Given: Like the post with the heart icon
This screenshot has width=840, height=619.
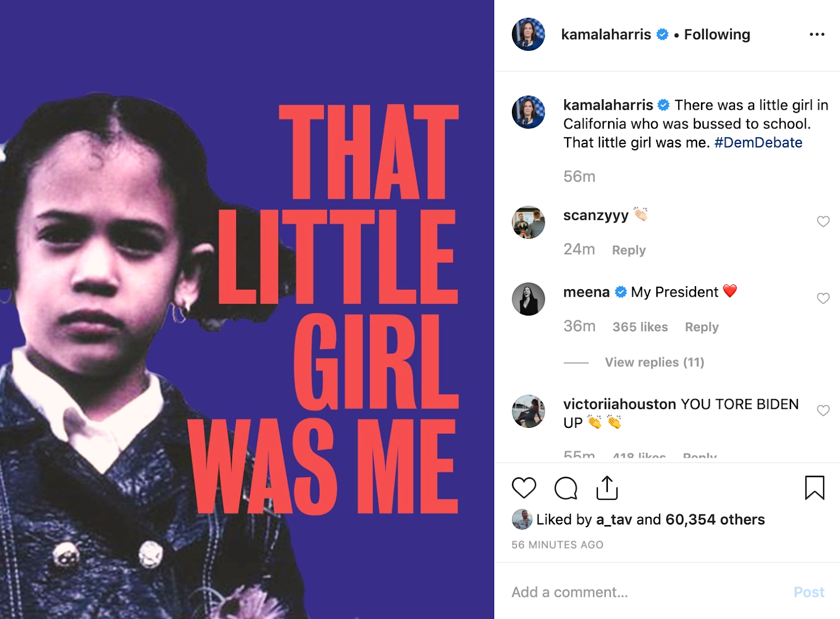Looking at the screenshot, I should point(523,488).
